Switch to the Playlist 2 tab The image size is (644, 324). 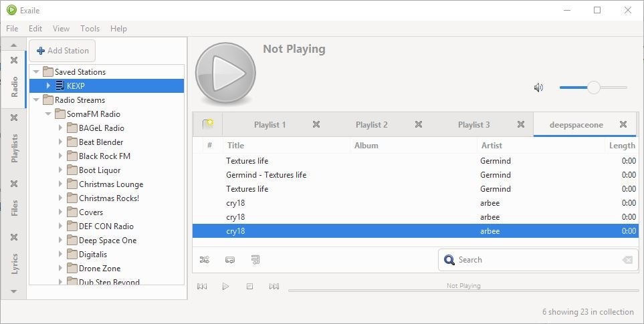point(371,125)
